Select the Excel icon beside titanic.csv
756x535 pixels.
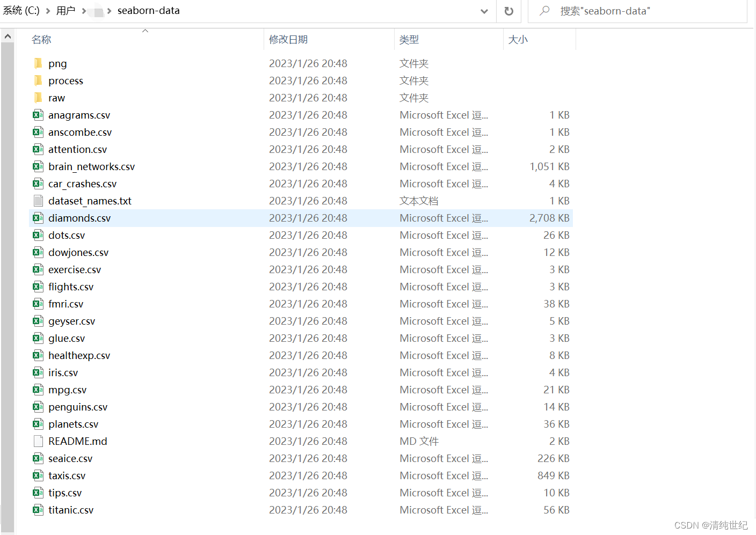38,510
